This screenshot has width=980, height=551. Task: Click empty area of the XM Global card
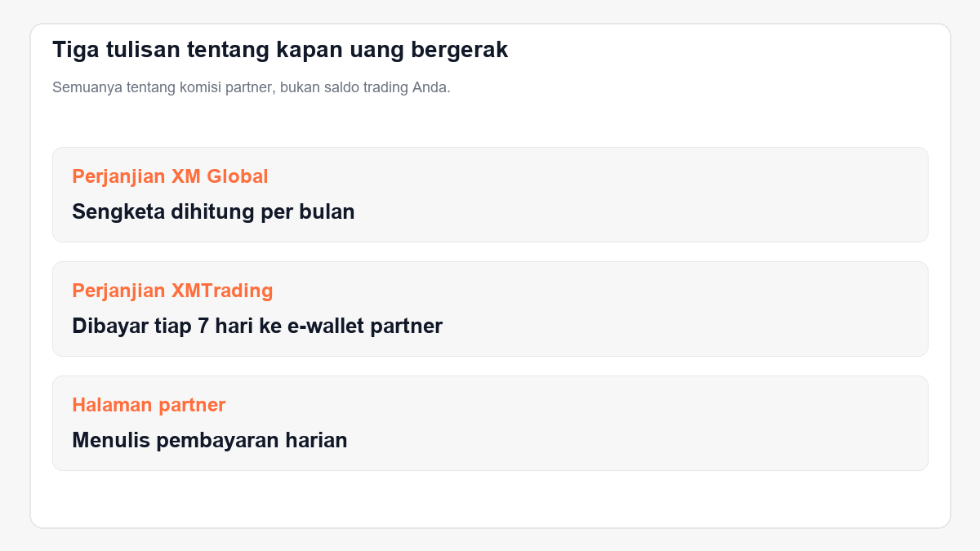[653, 195]
